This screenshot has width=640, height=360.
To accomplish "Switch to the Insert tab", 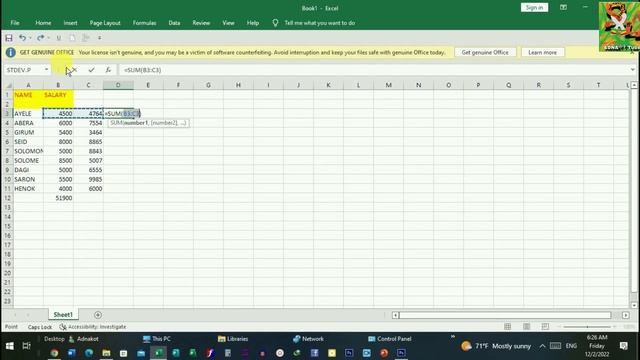I will 70,23.
